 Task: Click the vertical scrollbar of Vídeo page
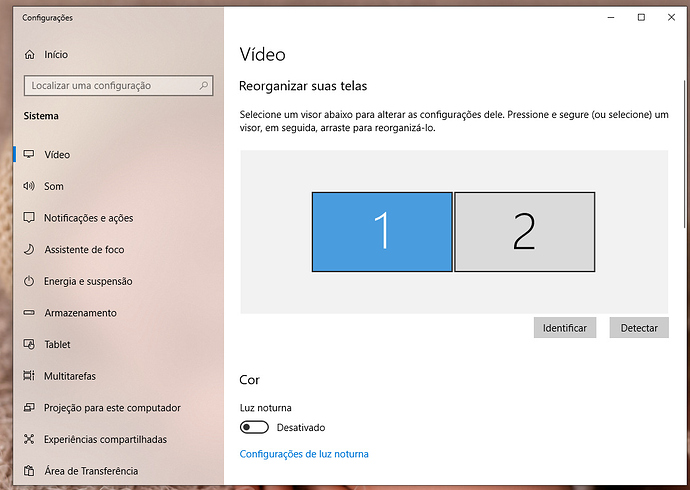point(685,154)
